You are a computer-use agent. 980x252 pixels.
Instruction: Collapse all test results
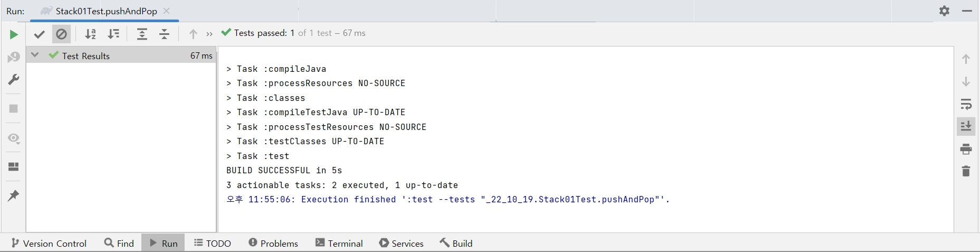[x=165, y=34]
